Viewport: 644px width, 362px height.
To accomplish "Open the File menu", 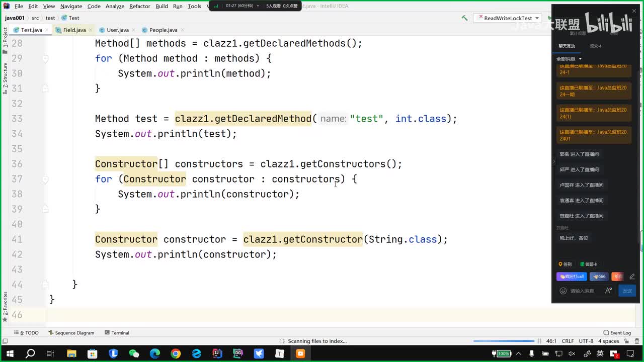I will click(x=19, y=6).
